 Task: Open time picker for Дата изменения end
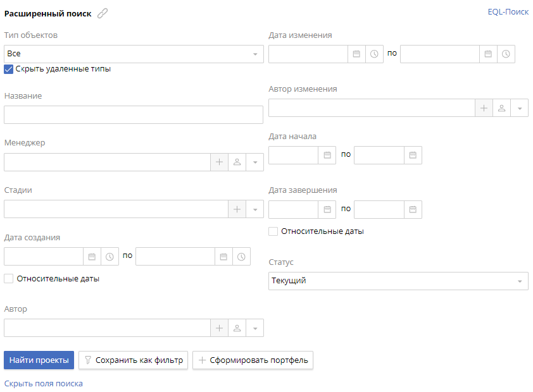pyautogui.click(x=506, y=54)
